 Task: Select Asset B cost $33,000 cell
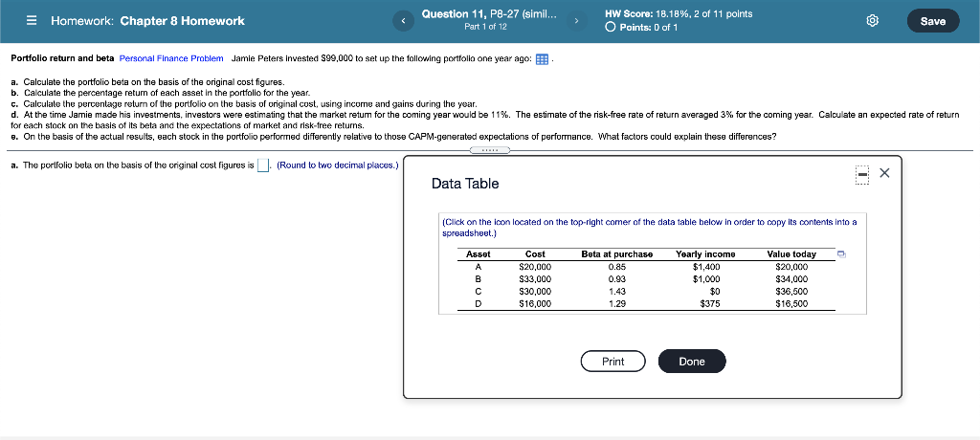535,279
